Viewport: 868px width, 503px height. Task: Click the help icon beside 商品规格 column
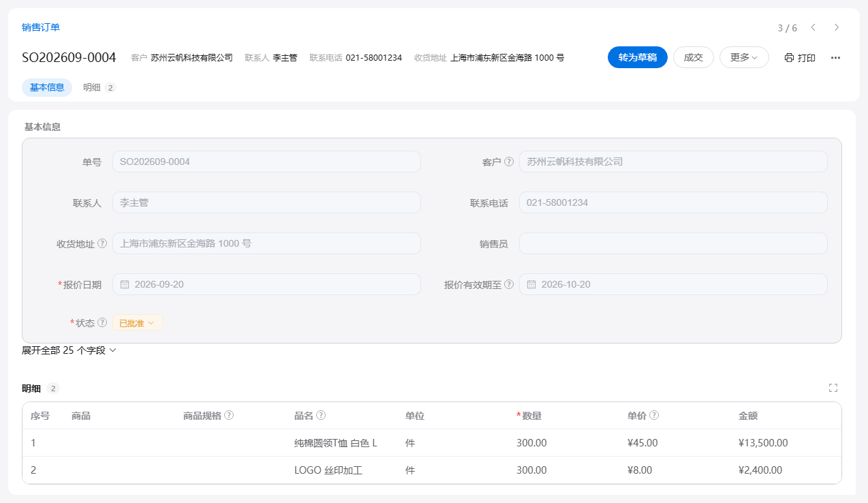(230, 415)
